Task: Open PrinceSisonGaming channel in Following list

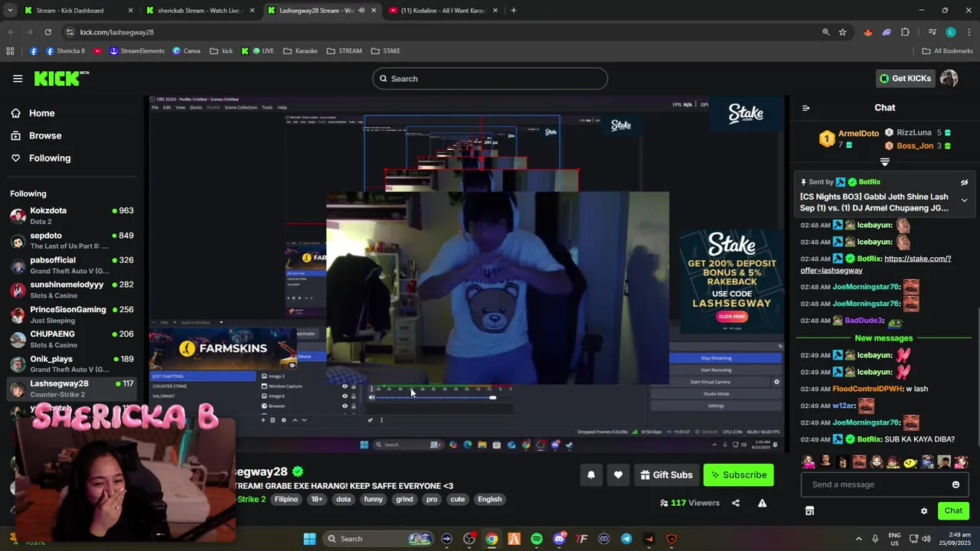Action: coord(72,315)
